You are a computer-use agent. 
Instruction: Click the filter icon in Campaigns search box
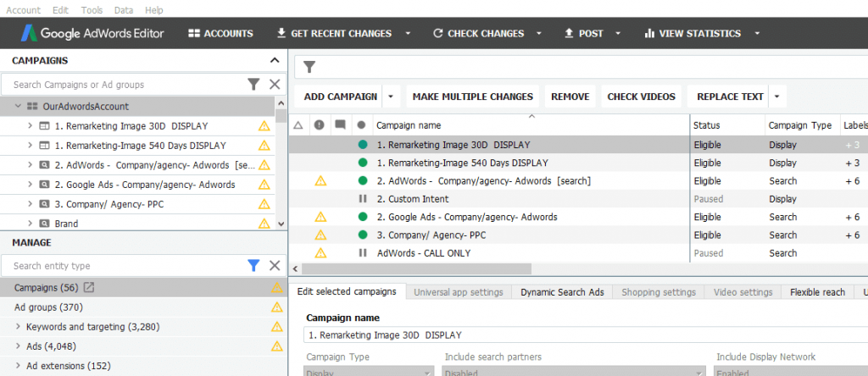pyautogui.click(x=253, y=84)
